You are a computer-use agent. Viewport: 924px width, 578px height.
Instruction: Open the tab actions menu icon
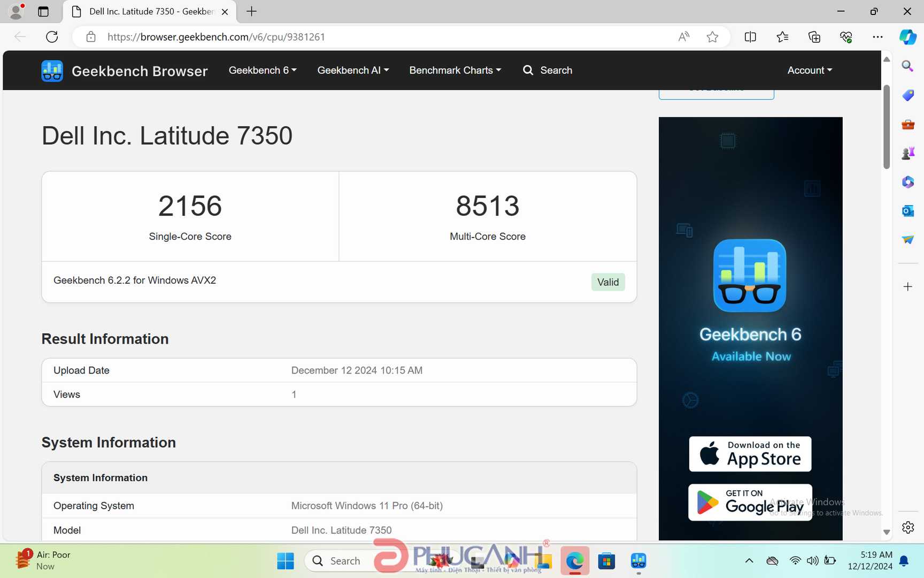(x=43, y=11)
